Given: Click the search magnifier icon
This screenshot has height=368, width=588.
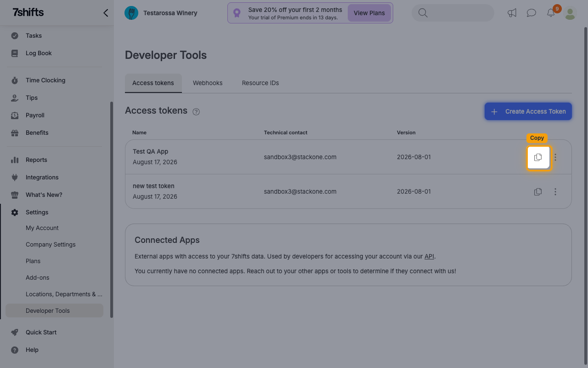Looking at the screenshot, I should 423,13.
